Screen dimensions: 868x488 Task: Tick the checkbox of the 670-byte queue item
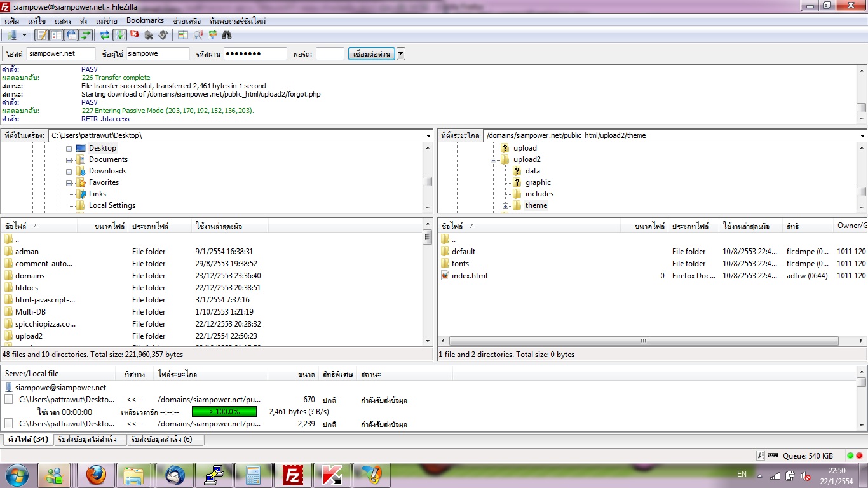pyautogui.click(x=9, y=400)
